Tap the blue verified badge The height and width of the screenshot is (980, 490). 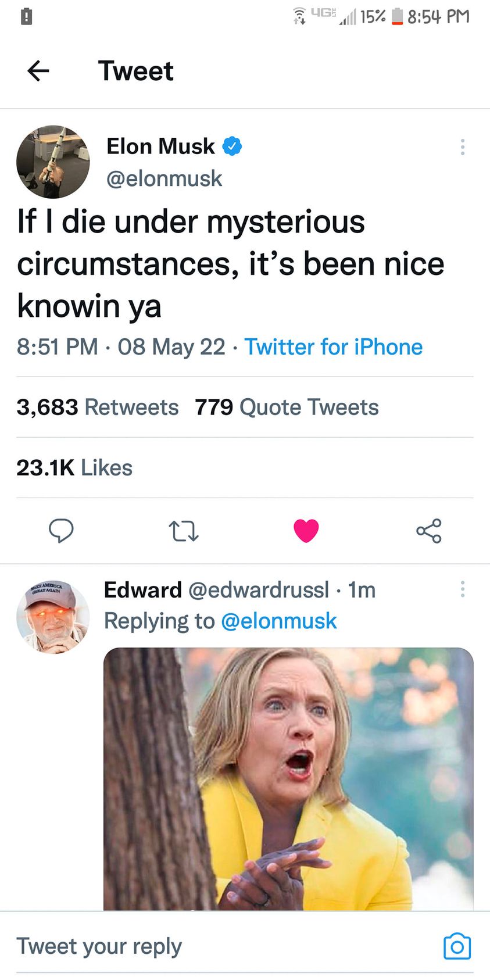pyautogui.click(x=232, y=146)
